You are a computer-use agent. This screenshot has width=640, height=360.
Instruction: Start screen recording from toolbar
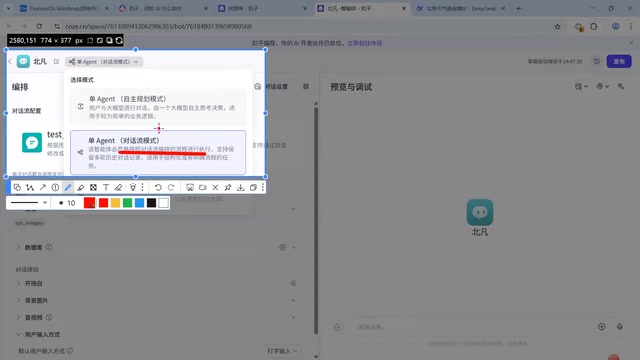(202, 187)
